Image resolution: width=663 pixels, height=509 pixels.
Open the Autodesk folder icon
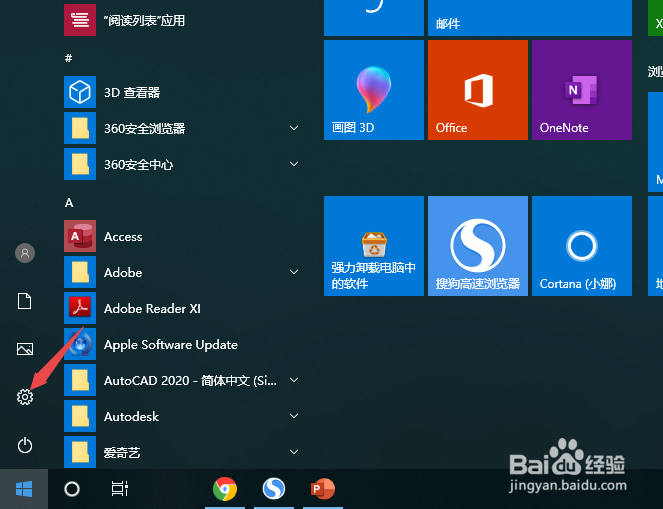click(x=80, y=416)
